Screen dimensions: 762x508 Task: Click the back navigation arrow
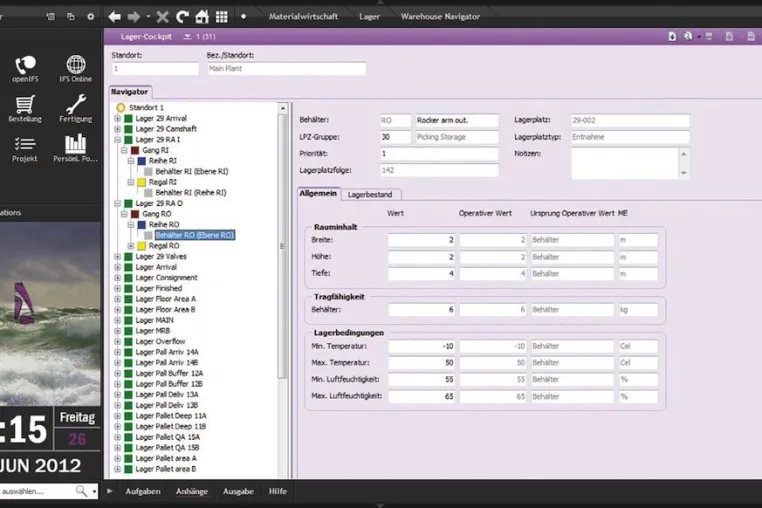point(114,17)
